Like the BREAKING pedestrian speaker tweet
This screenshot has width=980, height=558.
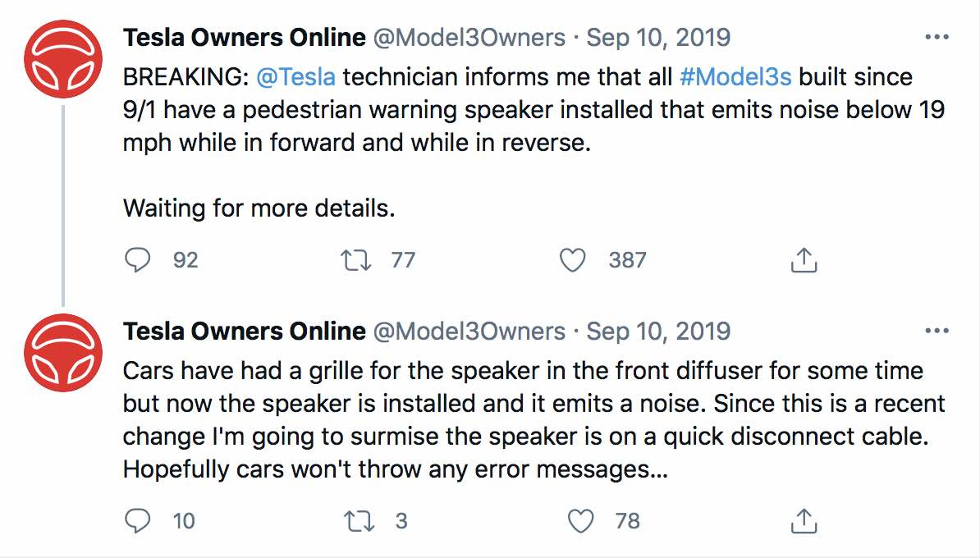click(575, 259)
